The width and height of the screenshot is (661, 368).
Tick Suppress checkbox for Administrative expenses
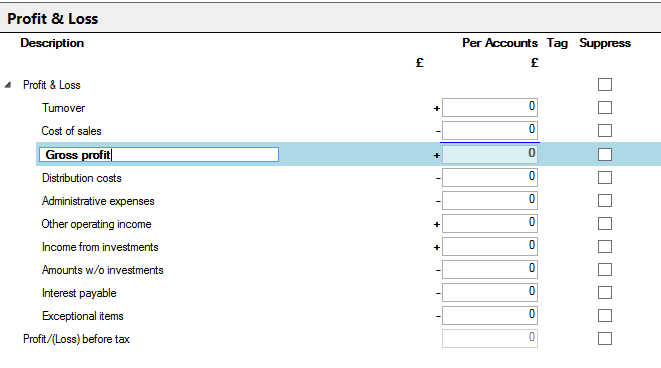[x=605, y=201]
